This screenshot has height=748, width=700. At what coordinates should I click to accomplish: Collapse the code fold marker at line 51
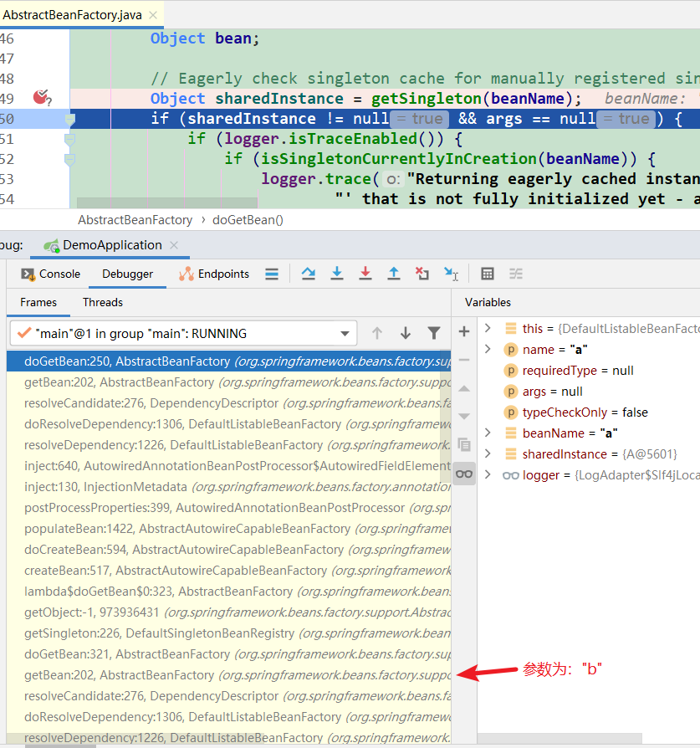point(69,139)
